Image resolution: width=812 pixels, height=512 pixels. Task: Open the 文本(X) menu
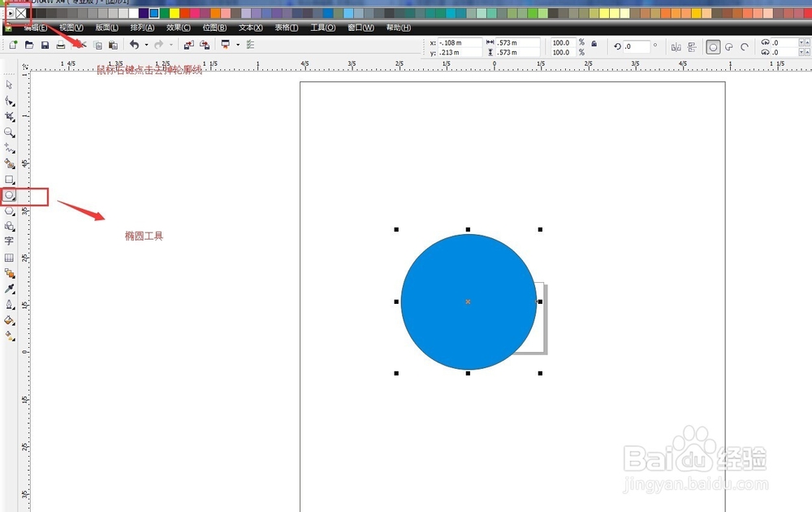point(251,28)
